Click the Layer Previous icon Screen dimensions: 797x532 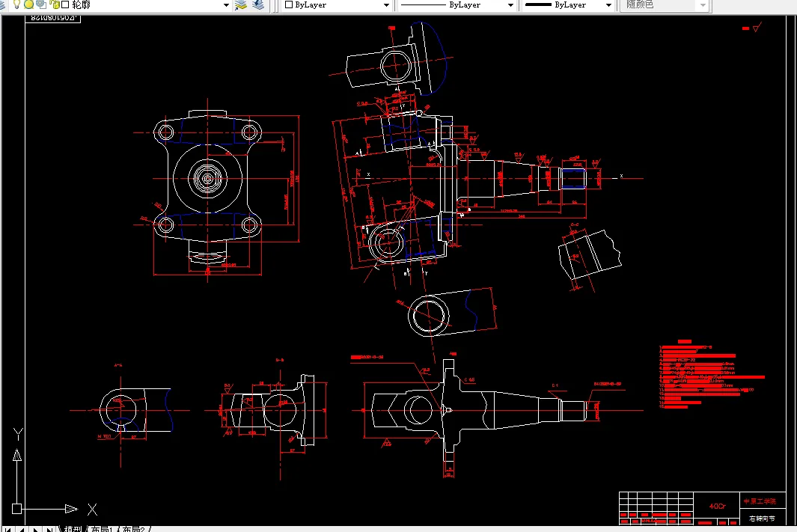(x=258, y=5)
